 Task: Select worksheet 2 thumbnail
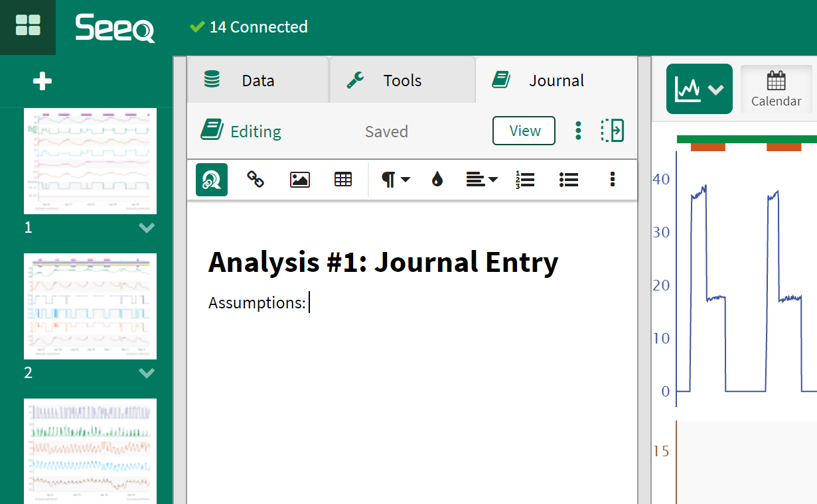click(x=90, y=306)
